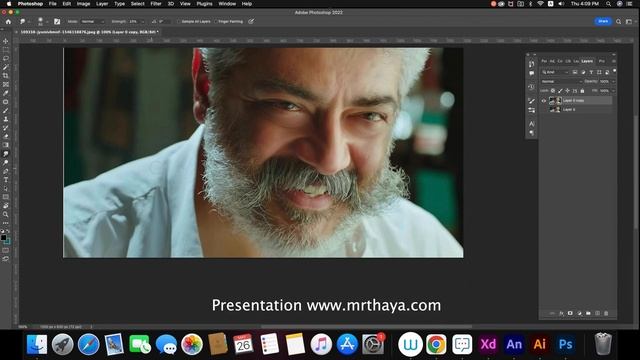Open the layer Opacity dropdown arrow

[x=613, y=81]
